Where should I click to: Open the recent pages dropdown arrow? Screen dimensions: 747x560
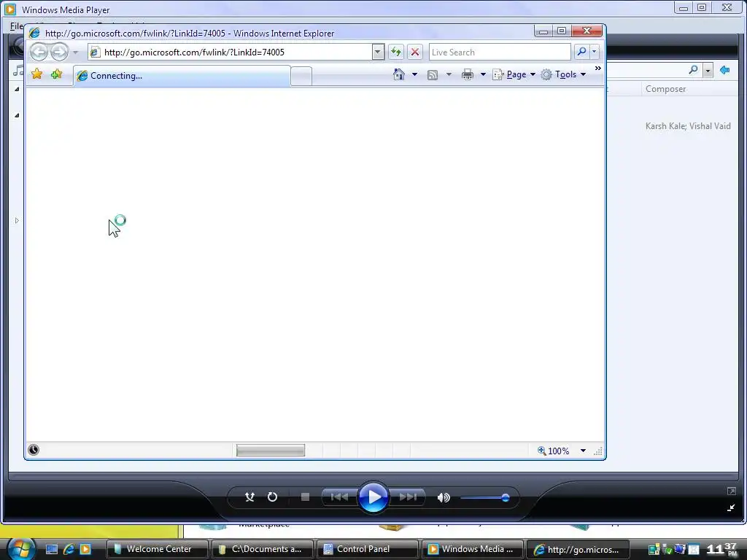(x=75, y=52)
